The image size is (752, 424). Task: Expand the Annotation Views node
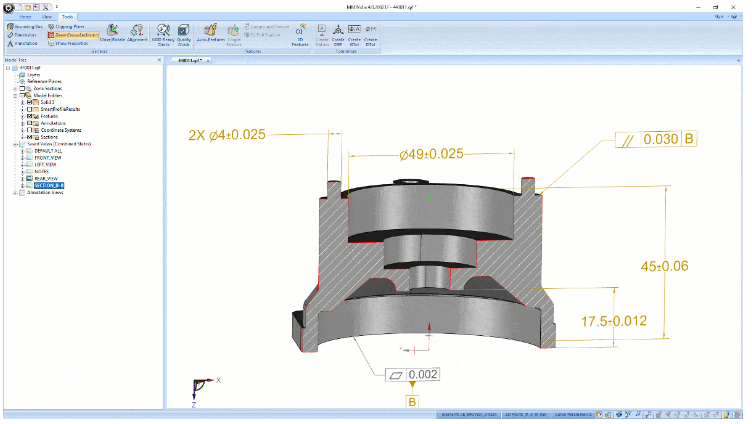[15, 192]
